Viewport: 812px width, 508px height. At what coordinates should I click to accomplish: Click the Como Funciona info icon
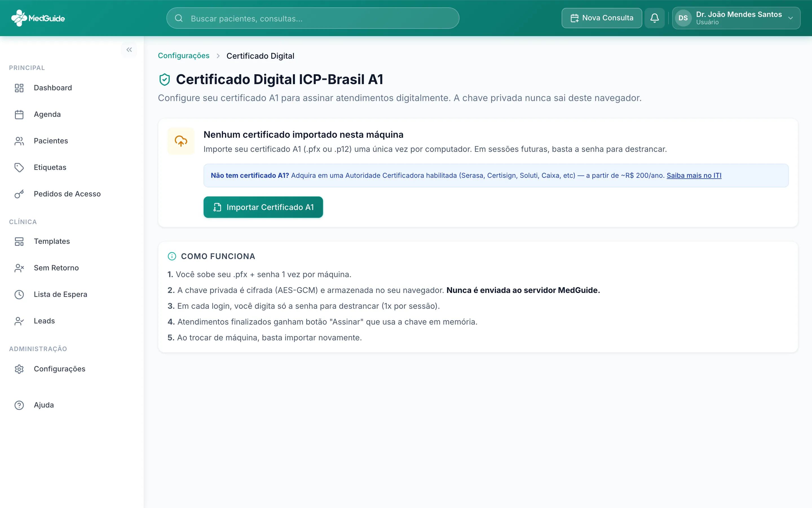172,256
